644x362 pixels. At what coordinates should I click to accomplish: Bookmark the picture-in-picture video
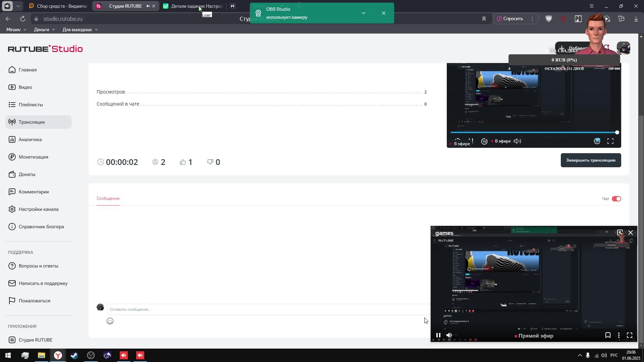[x=608, y=335]
